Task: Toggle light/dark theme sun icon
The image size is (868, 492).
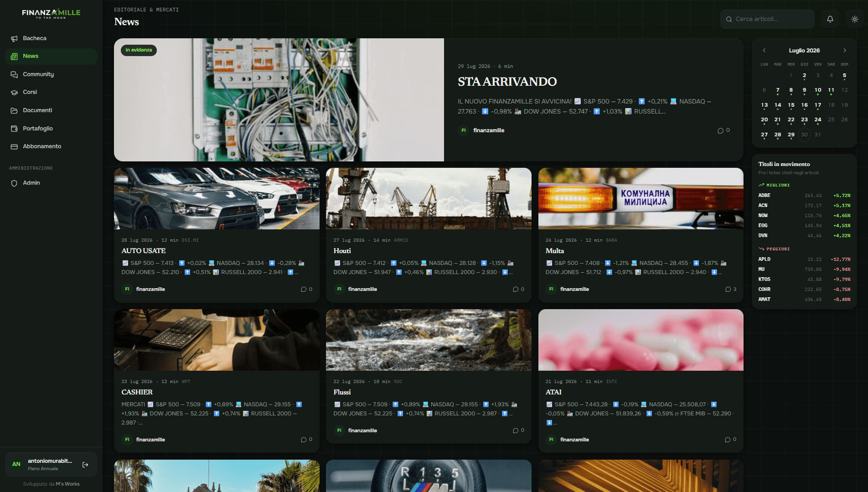Action: (855, 19)
